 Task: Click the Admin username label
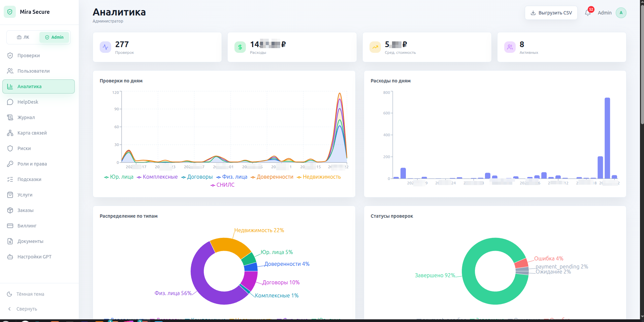(605, 13)
